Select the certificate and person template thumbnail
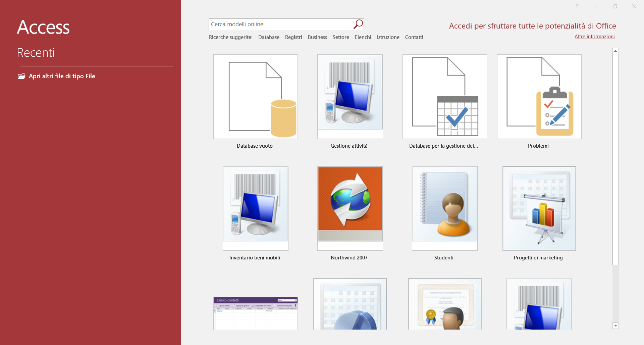 (444, 304)
